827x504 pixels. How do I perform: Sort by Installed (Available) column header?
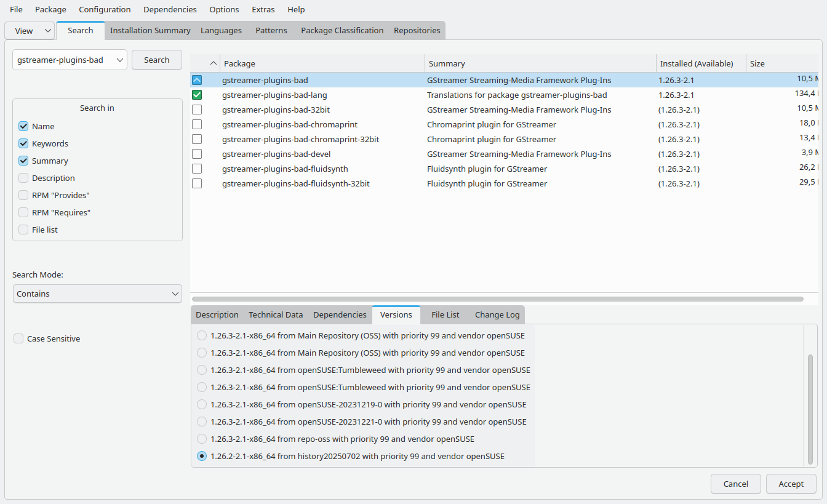701,63
